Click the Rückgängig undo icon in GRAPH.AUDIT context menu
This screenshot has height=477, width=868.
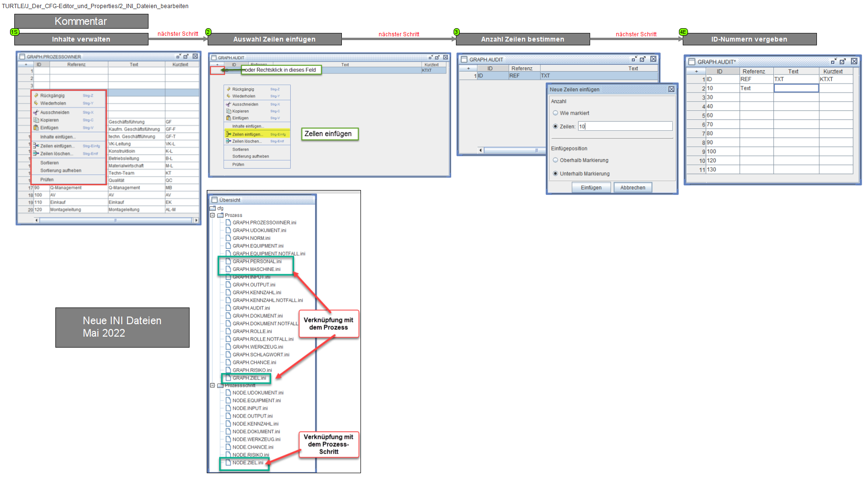228,89
